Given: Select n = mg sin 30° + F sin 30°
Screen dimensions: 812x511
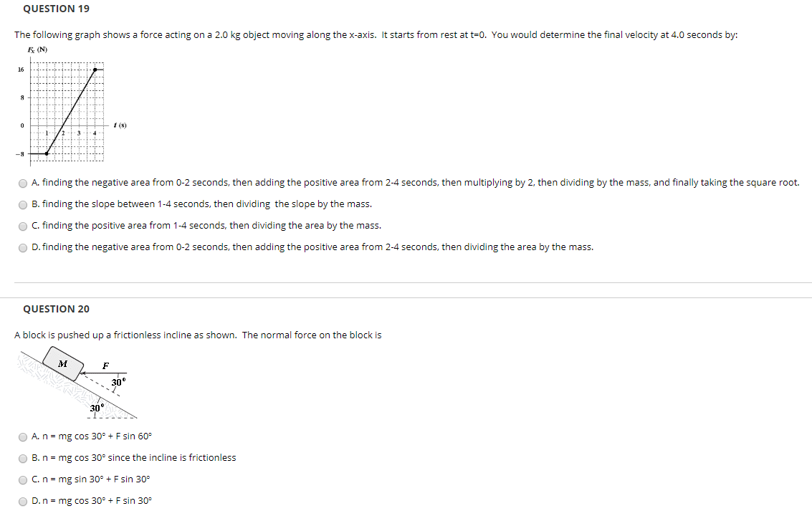Looking at the screenshot, I should coord(23,480).
